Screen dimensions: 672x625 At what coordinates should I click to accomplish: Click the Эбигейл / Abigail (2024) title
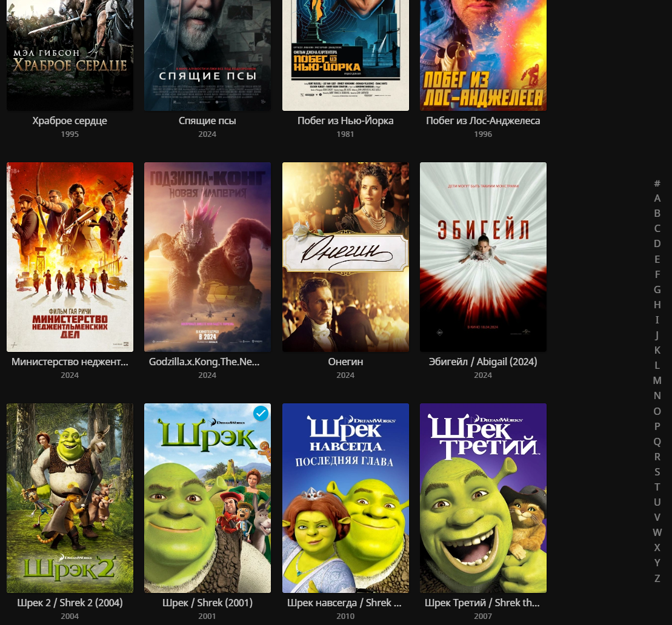point(483,362)
